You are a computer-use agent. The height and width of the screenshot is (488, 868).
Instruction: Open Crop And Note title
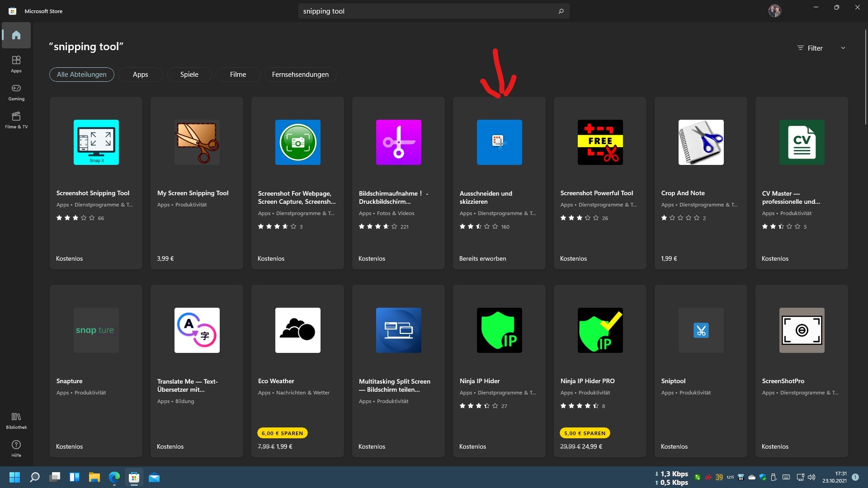[x=683, y=193]
